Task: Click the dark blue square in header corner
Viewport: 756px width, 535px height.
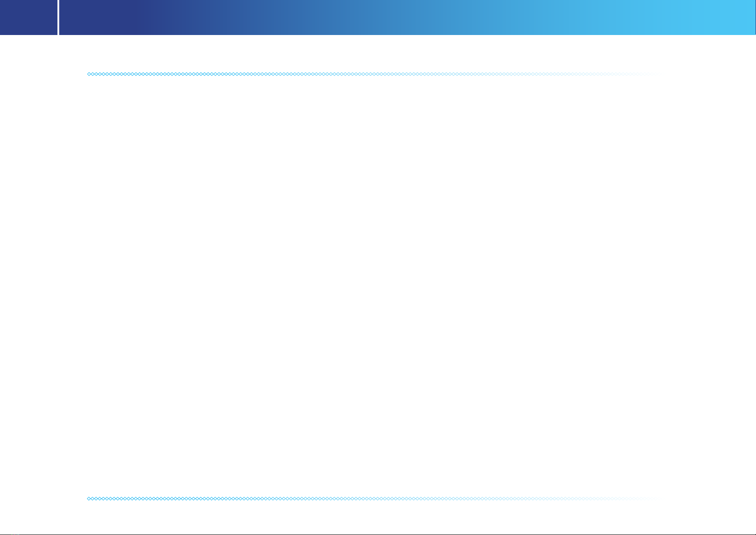Action: (29, 17)
